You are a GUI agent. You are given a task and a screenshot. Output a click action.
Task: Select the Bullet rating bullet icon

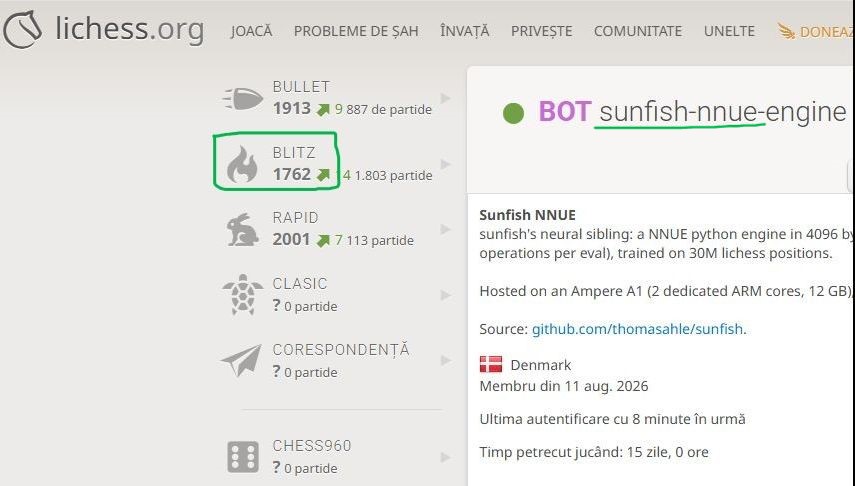pyautogui.click(x=243, y=99)
